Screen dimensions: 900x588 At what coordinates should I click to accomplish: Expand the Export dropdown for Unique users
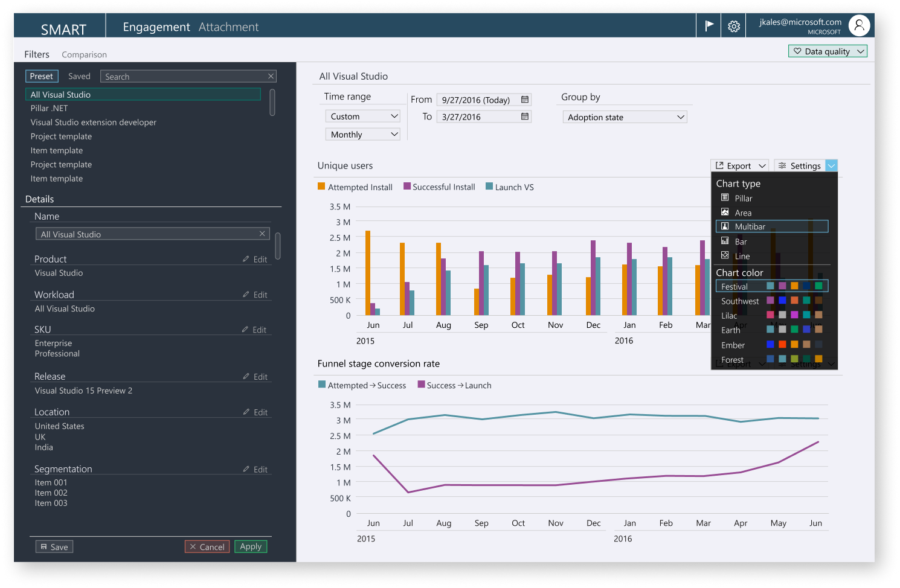pos(762,165)
